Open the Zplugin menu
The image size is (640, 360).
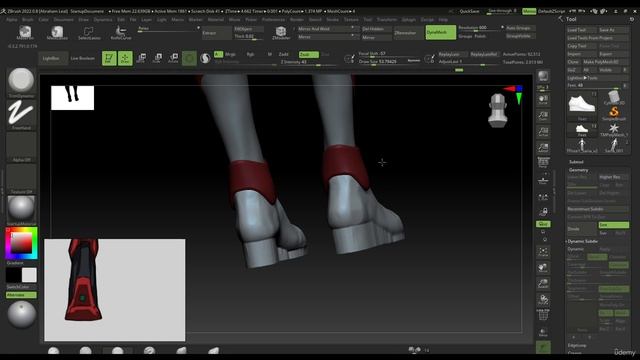click(409, 20)
